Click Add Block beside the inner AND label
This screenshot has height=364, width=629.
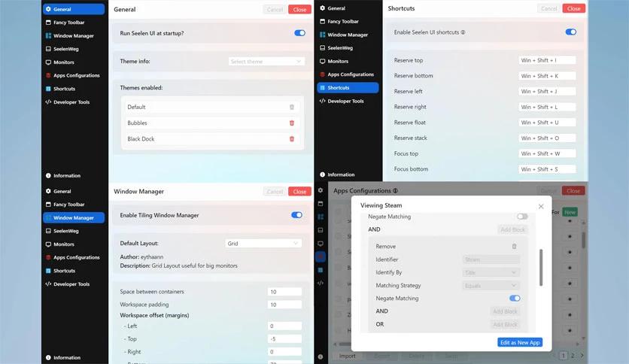click(x=505, y=311)
